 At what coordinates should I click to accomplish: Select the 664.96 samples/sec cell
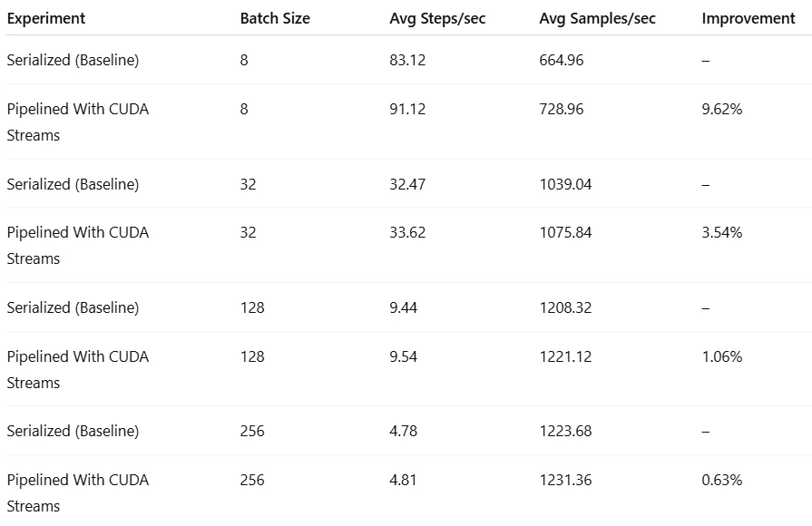pyautogui.click(x=562, y=61)
